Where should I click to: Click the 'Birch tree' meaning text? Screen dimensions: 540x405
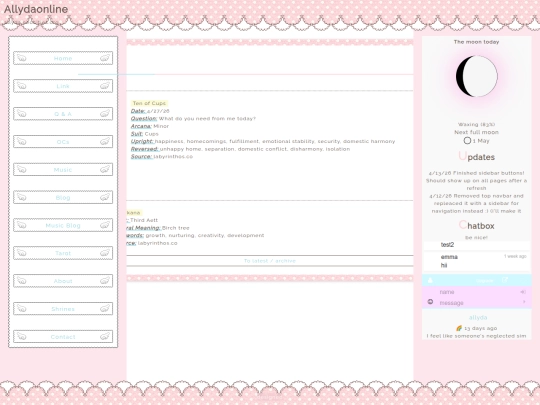coord(176,228)
